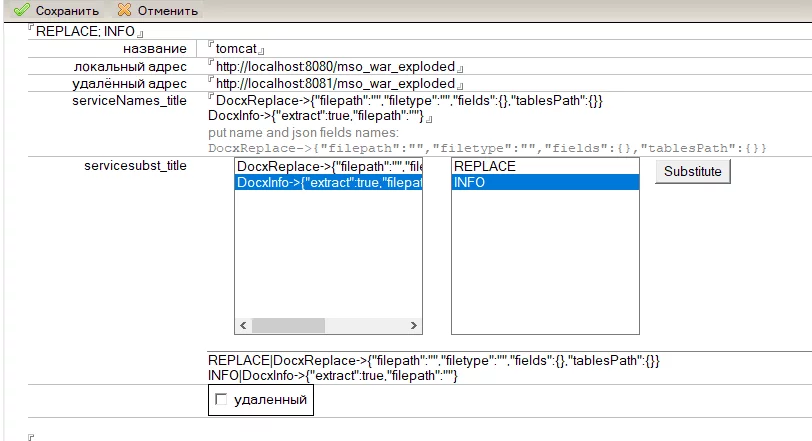Choose INFO in the right list
Screen dimensions: 812x441
545,182
